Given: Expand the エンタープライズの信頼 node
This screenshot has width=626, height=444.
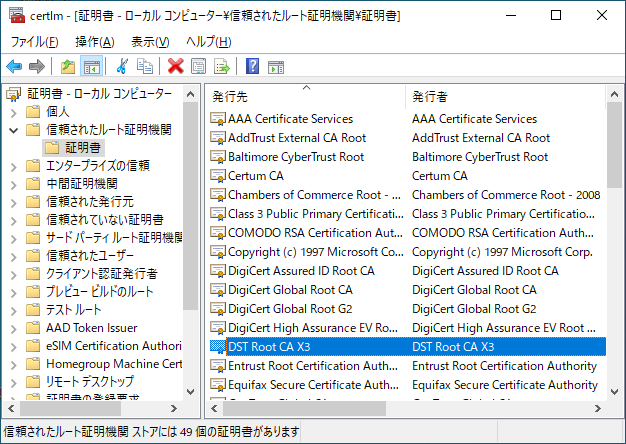Looking at the screenshot, I should click(x=14, y=166).
